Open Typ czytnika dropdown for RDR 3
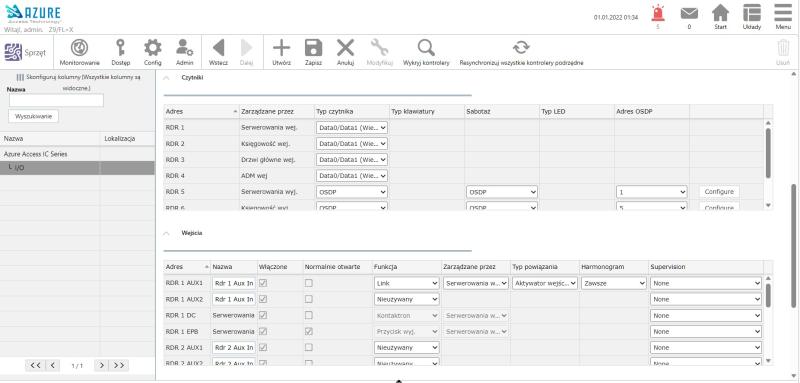Screen dimensions: 800x383 coord(352,160)
